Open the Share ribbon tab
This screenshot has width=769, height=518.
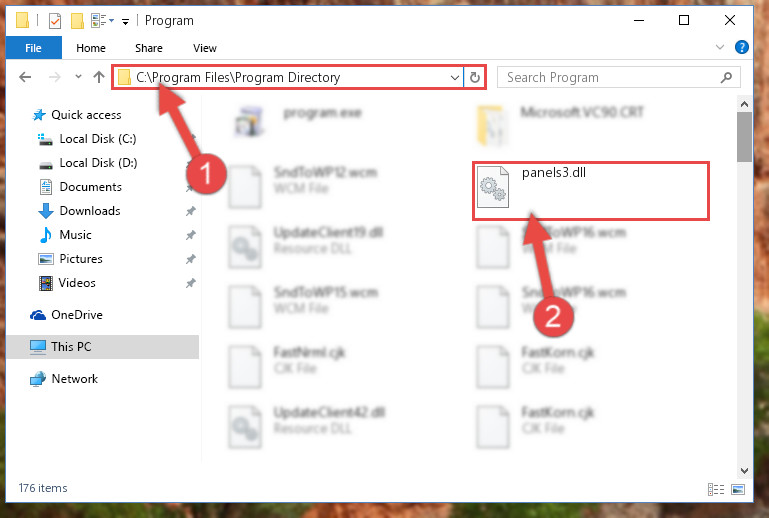[149, 48]
